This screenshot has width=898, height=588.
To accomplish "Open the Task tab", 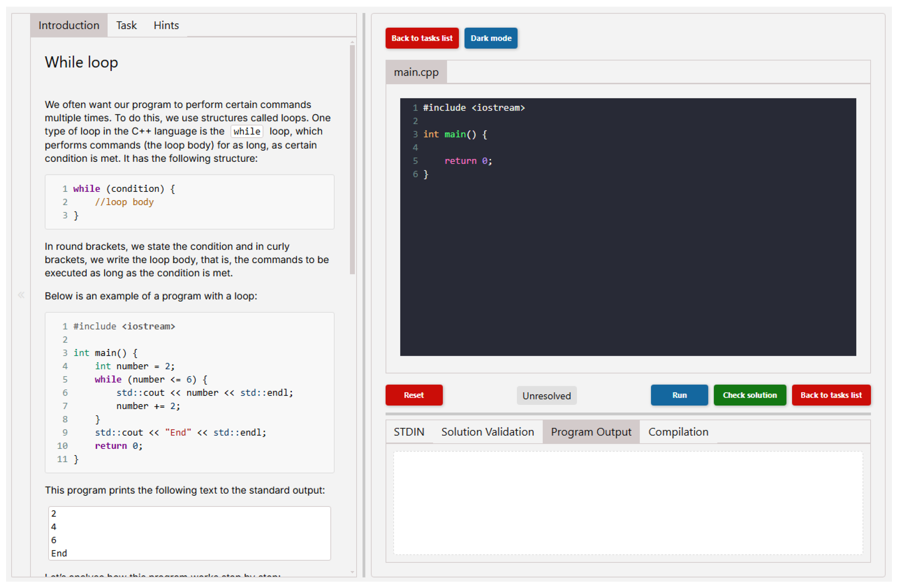I will click(x=126, y=25).
